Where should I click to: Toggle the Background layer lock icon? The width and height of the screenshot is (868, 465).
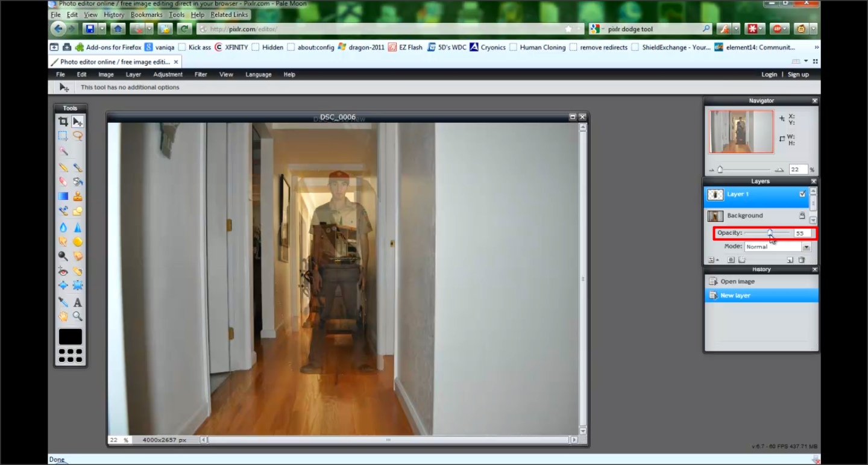pos(802,216)
